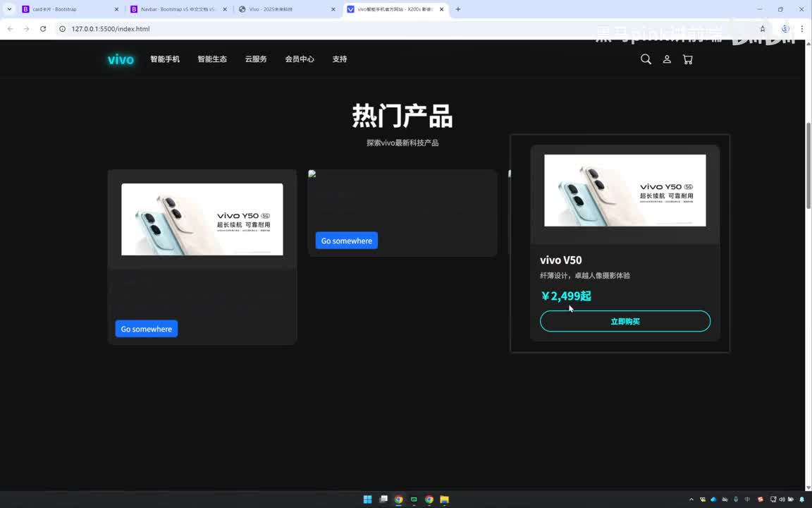This screenshot has width=812, height=508.
Task: Open the green app icon on taskbar
Action: click(x=414, y=500)
